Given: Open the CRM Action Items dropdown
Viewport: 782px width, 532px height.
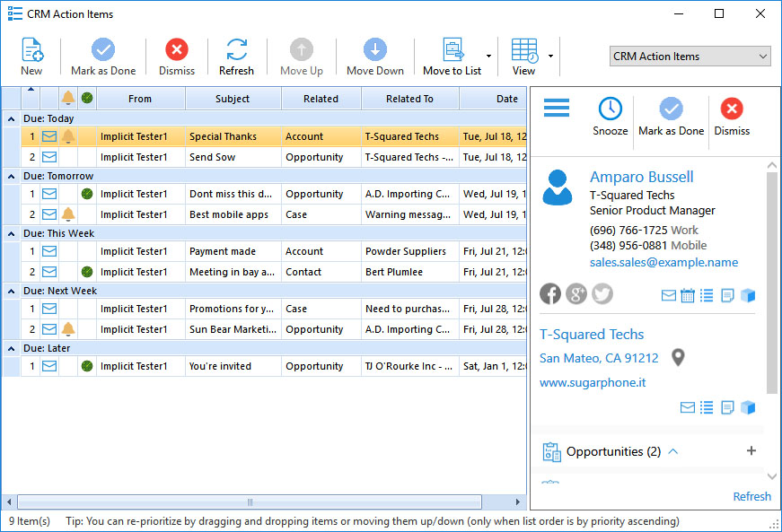Looking at the screenshot, I should (x=689, y=57).
